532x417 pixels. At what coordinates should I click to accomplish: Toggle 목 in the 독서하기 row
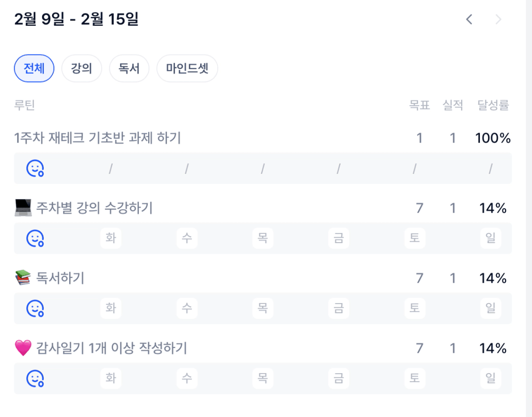coord(263,308)
